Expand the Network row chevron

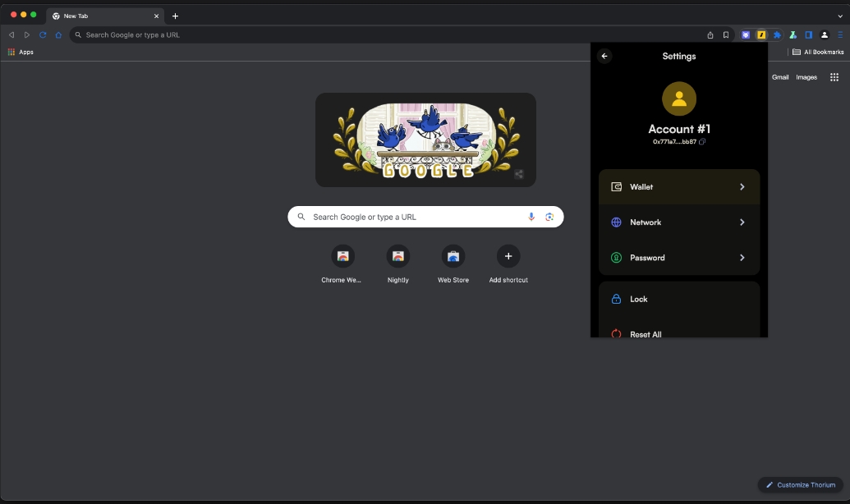coord(742,222)
